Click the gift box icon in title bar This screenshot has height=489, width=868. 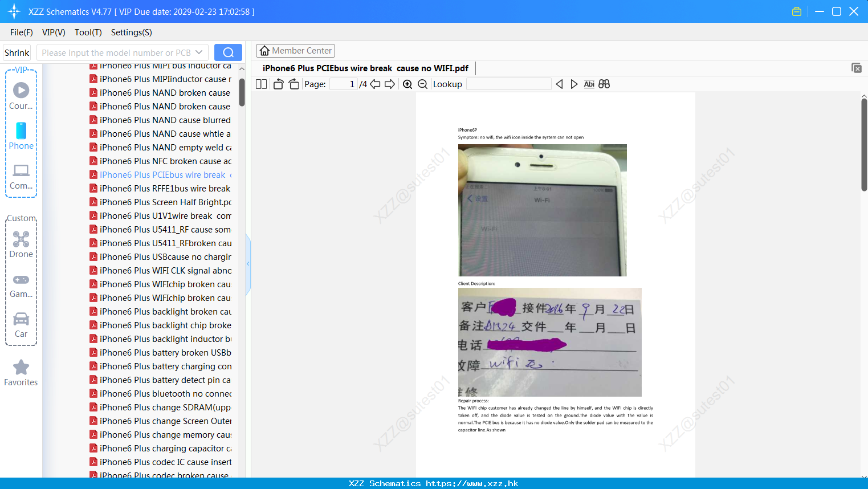[797, 11]
